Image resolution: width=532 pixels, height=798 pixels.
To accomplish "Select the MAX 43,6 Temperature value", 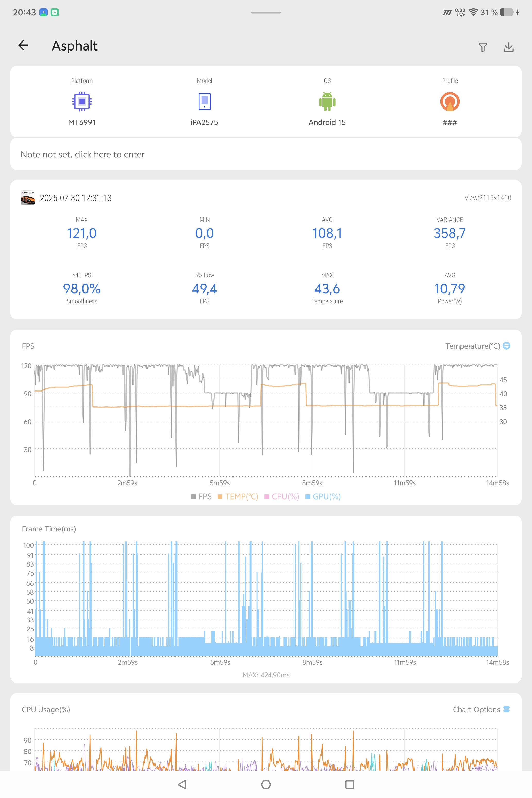I will click(327, 289).
